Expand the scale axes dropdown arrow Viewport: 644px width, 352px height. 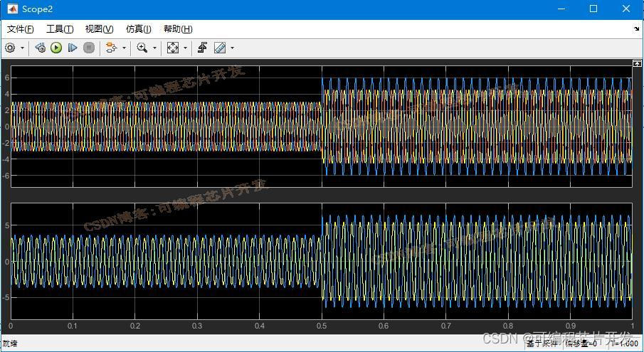pyautogui.click(x=185, y=48)
